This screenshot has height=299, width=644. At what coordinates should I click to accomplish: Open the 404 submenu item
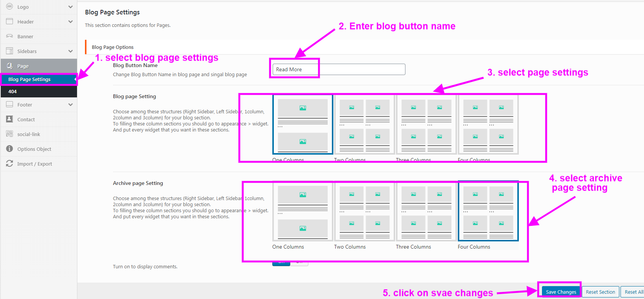tap(13, 92)
